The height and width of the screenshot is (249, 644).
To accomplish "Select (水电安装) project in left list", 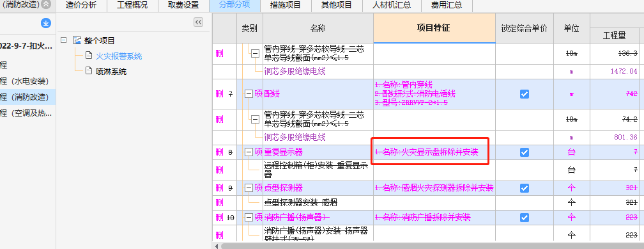I will pos(28,81).
